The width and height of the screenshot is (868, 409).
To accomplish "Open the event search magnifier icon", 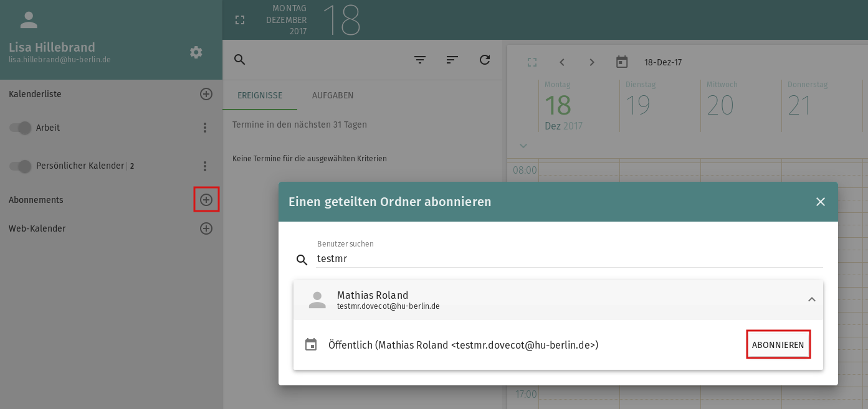I will 239,60.
